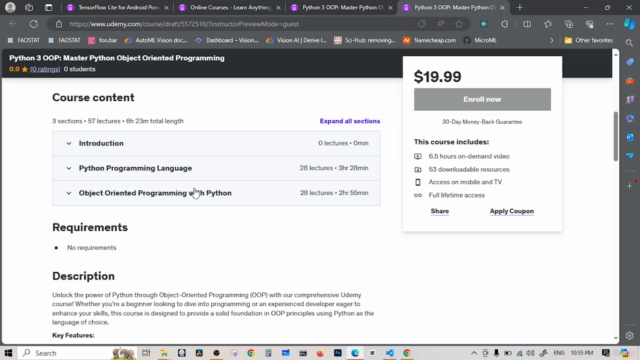This screenshot has width=640, height=360.
Task: Open Vision AI bookmark
Action: click(296, 40)
